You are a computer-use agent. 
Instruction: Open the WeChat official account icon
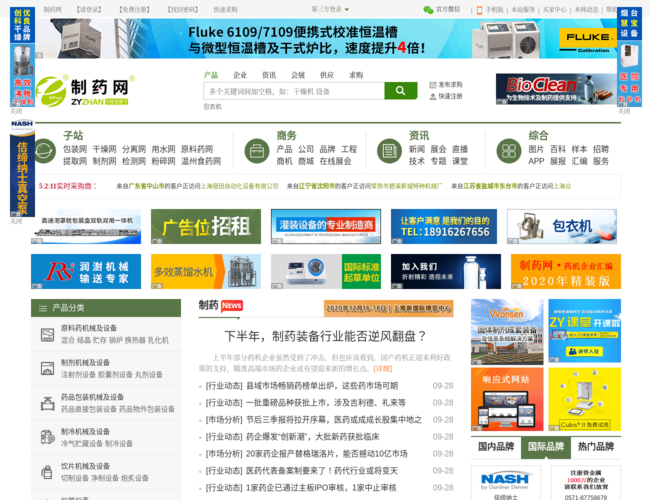click(428, 10)
